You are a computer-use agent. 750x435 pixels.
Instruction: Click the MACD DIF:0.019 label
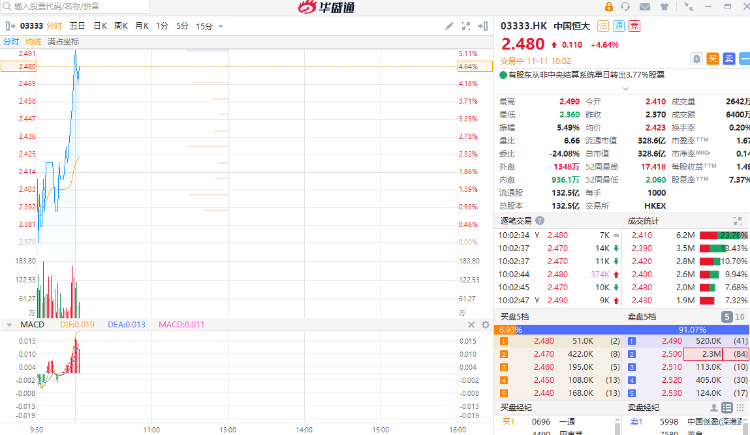pos(77,324)
